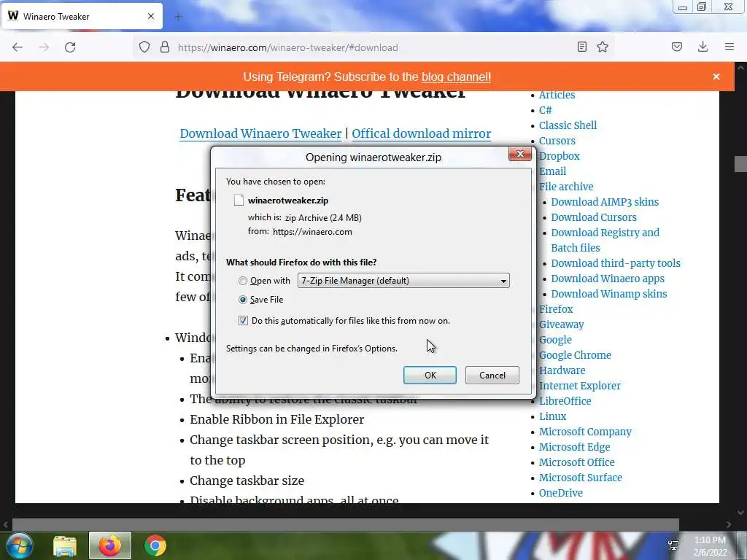The width and height of the screenshot is (747, 560).
Task: Launch Google Chrome from taskbar
Action: (x=155, y=545)
